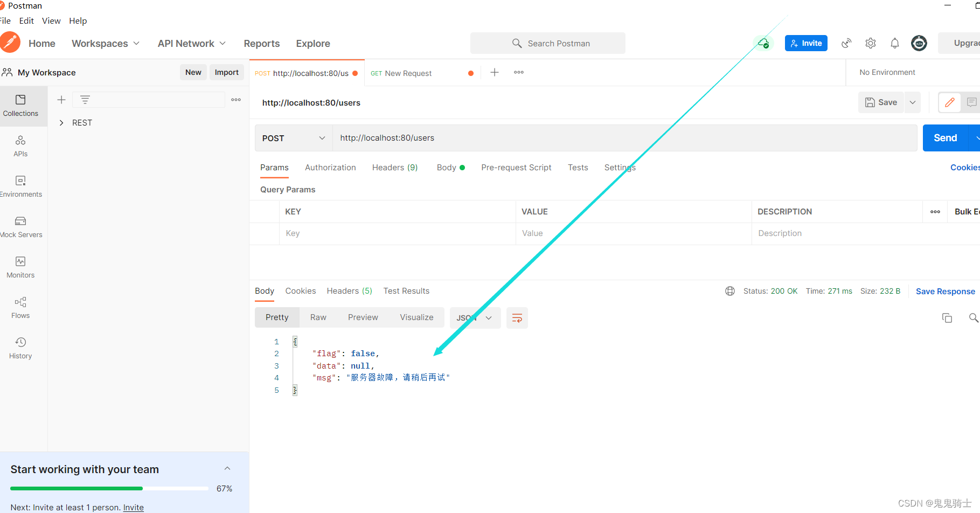Click the Save Response link
Screen dimensions: 980x513
tap(946, 292)
